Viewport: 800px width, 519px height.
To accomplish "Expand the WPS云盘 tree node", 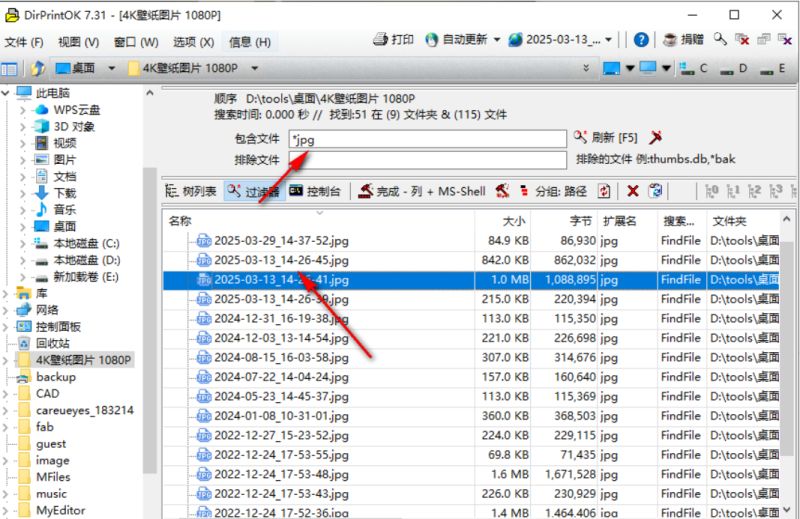I will pos(22,110).
